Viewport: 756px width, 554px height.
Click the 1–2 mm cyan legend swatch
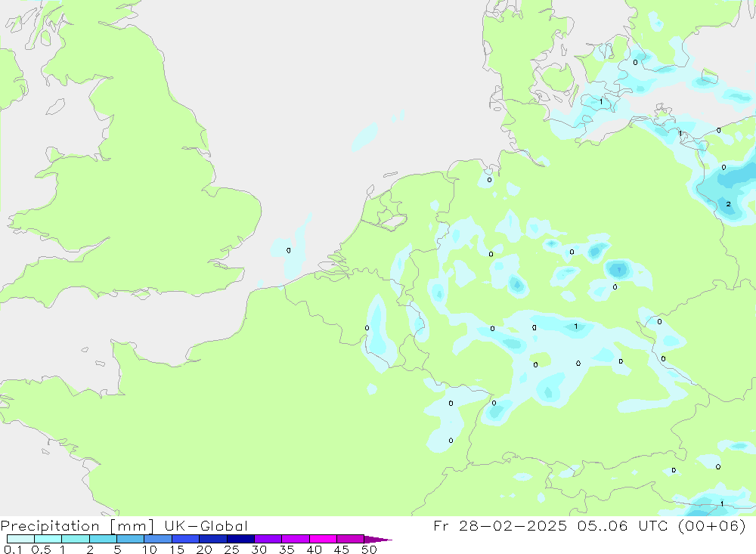(76, 539)
